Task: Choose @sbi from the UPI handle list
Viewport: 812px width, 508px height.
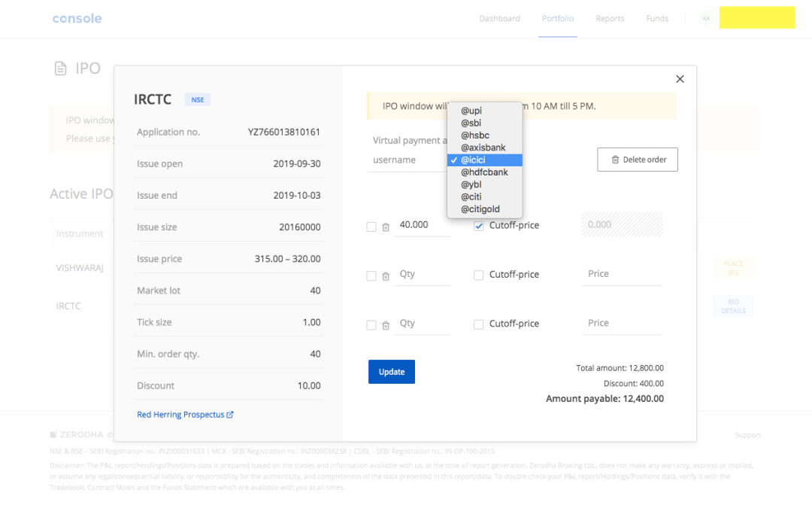Action: point(485,123)
